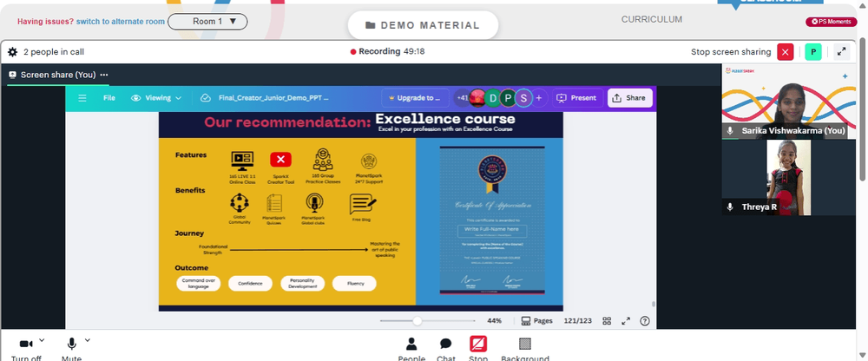Click 2 people in call label
Screen dimensions: 868x361
click(x=54, y=52)
